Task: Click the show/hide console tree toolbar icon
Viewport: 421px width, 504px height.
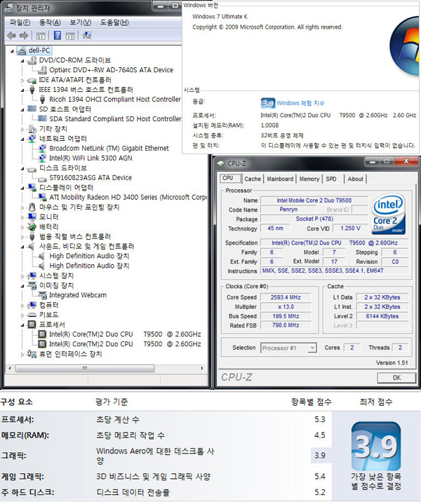Action: click(x=41, y=35)
